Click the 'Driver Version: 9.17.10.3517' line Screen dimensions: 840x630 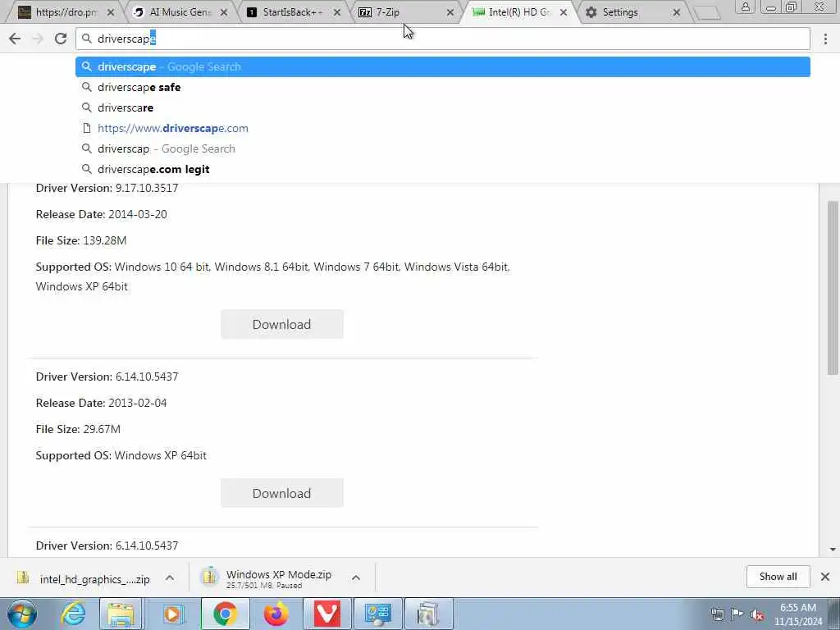pyautogui.click(x=107, y=188)
